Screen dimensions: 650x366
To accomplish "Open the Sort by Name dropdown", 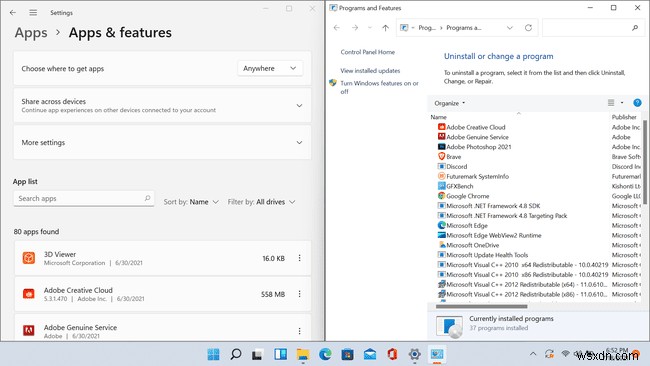I will [191, 202].
